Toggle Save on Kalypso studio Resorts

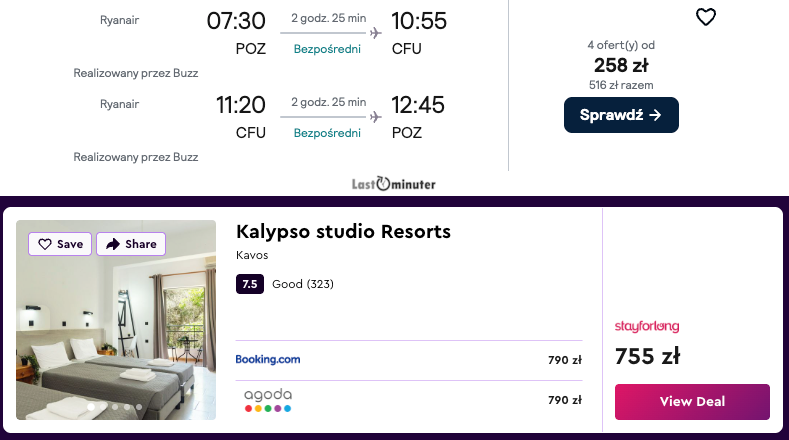(60, 244)
